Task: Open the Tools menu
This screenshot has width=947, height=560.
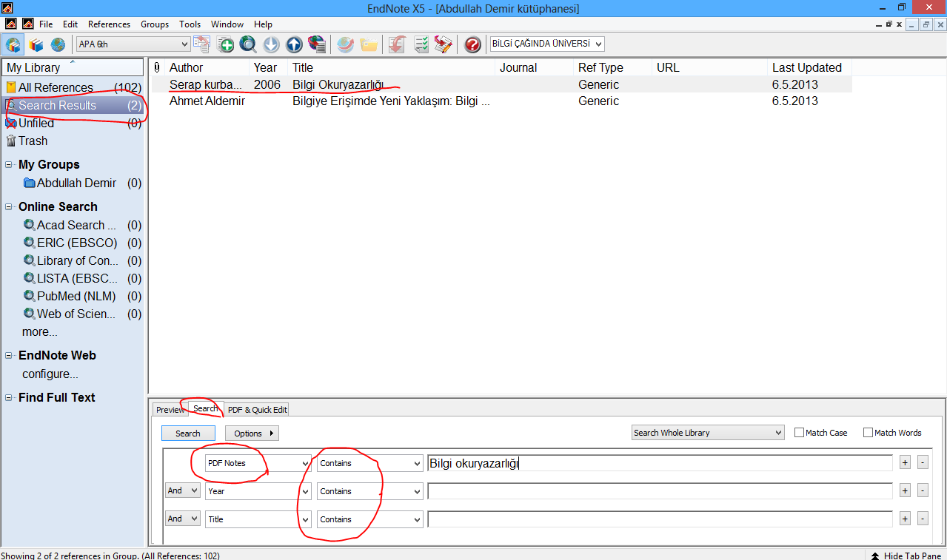Action: click(x=190, y=24)
